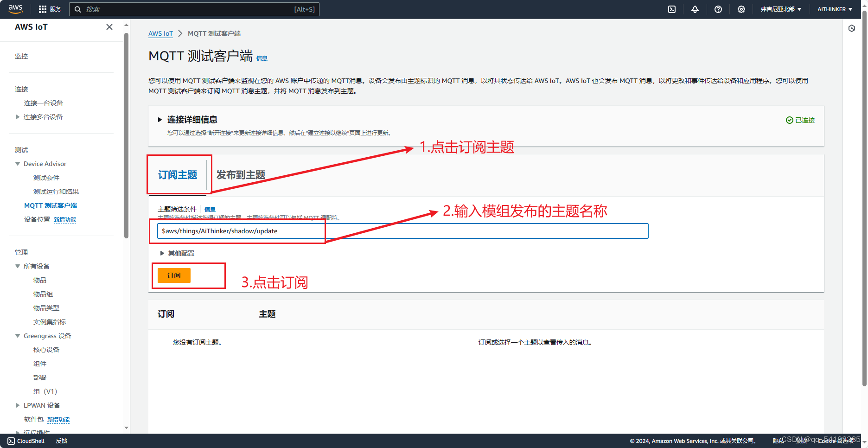This screenshot has width=868, height=448.
Task: Open the help question mark icon
Action: coord(718,9)
